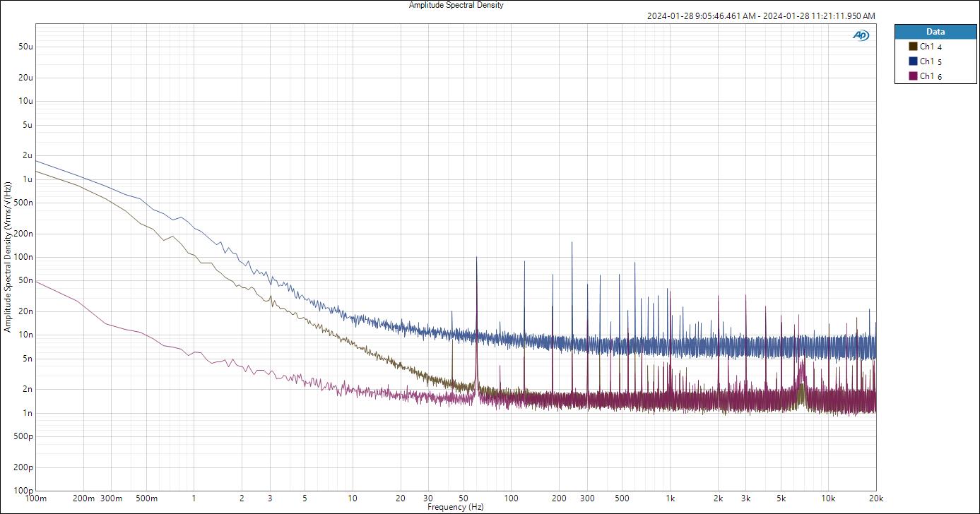Select the Ch1 5 legend entry label

click(x=931, y=61)
